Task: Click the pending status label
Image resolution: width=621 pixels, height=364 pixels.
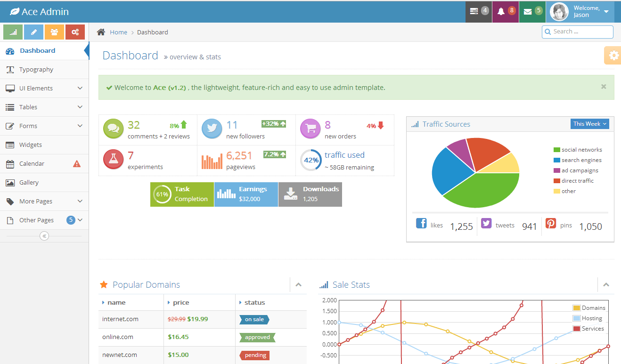Action: tap(255, 355)
